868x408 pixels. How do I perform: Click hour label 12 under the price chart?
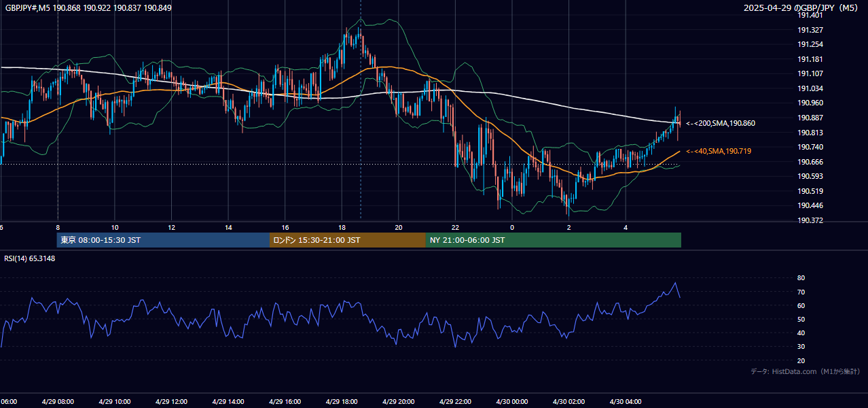[x=172, y=228]
